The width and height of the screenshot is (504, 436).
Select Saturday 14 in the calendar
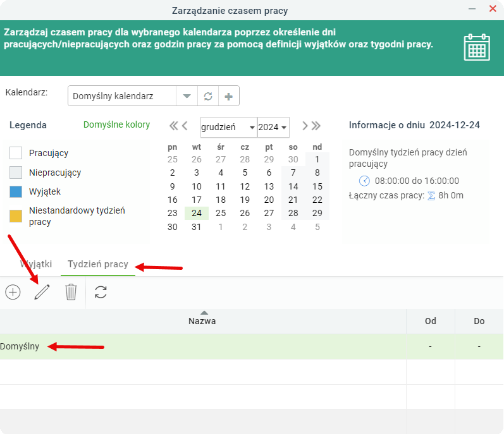click(293, 186)
